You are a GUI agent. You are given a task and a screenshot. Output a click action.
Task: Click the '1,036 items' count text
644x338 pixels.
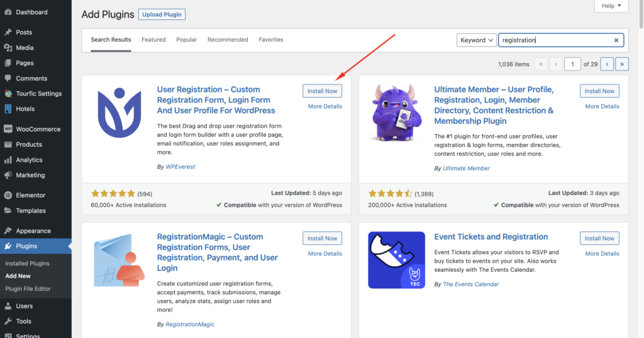pos(513,64)
